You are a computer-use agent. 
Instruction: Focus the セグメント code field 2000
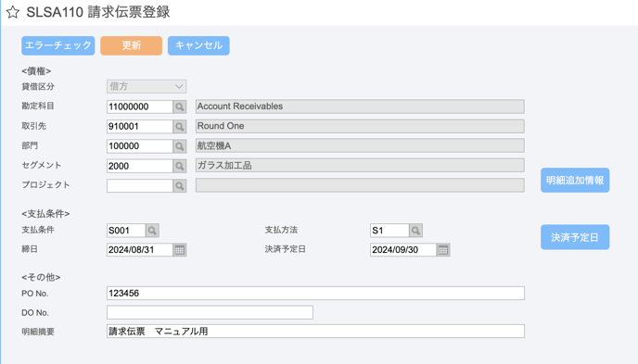click(140, 166)
